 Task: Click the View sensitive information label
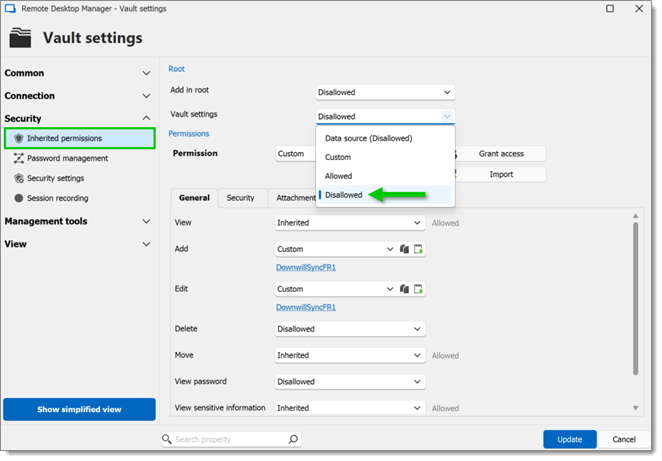pos(220,408)
